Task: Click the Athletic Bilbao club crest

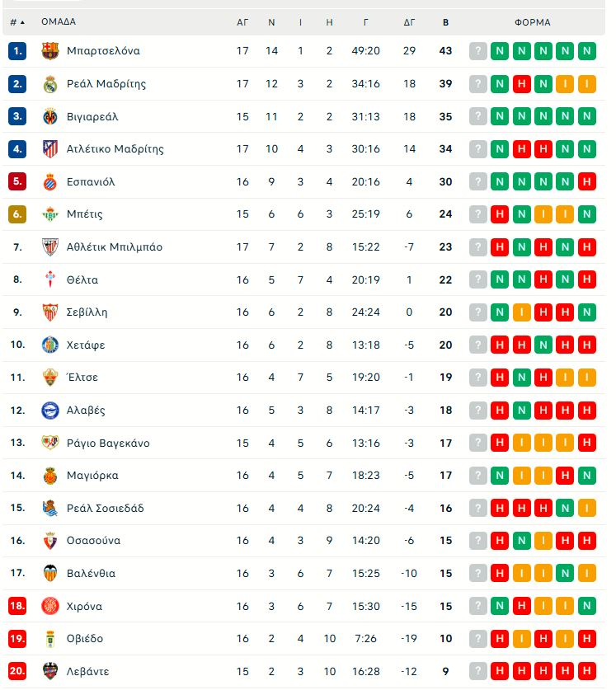Action: pos(50,247)
